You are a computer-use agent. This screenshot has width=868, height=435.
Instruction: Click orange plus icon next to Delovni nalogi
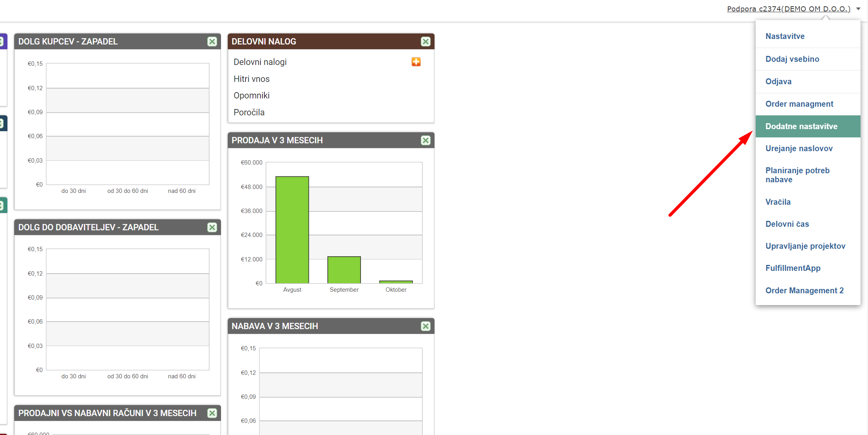coord(416,62)
